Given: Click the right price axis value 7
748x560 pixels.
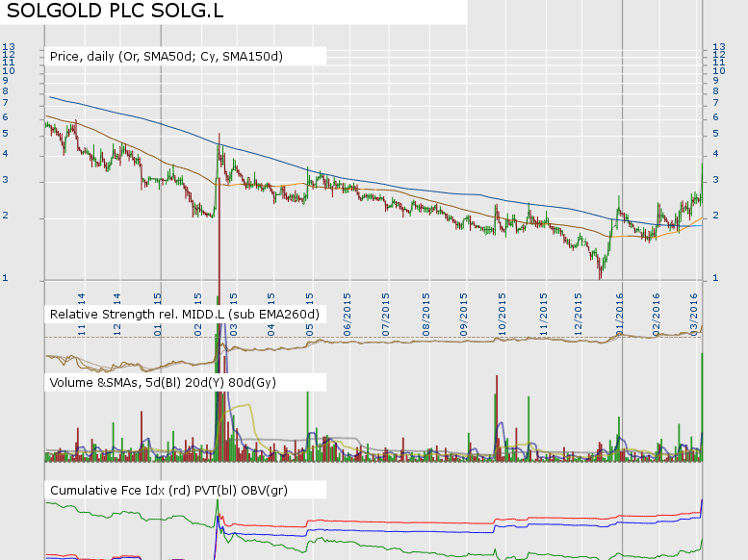Looking at the screenshot, I should 715,103.
